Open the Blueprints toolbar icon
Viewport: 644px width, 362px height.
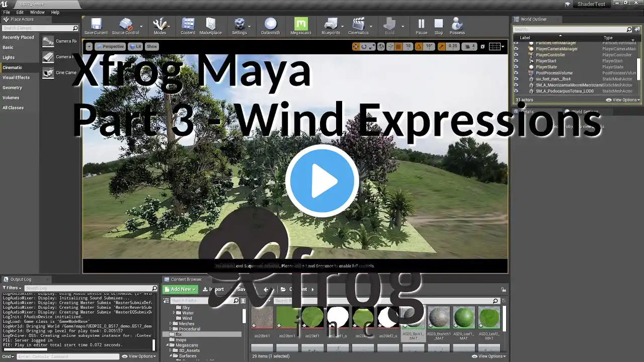tap(331, 26)
